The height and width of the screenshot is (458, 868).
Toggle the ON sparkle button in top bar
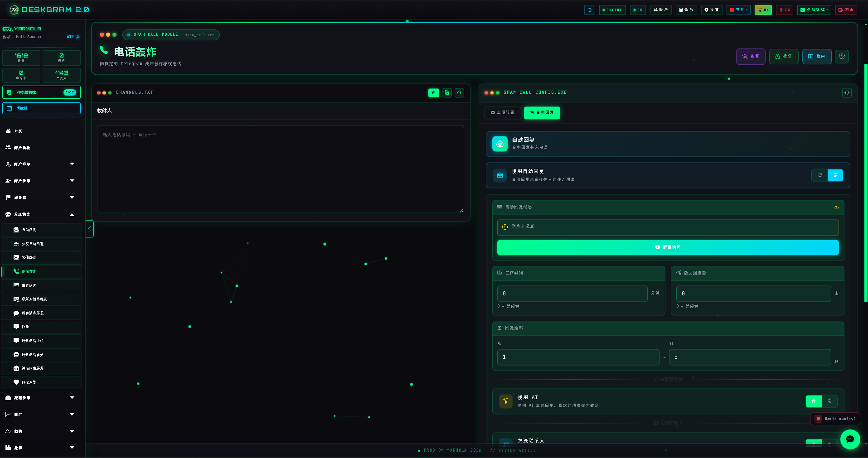pos(763,10)
